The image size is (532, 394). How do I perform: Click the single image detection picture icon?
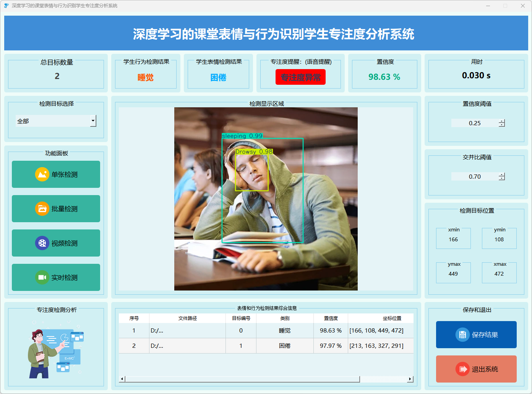[x=42, y=174]
